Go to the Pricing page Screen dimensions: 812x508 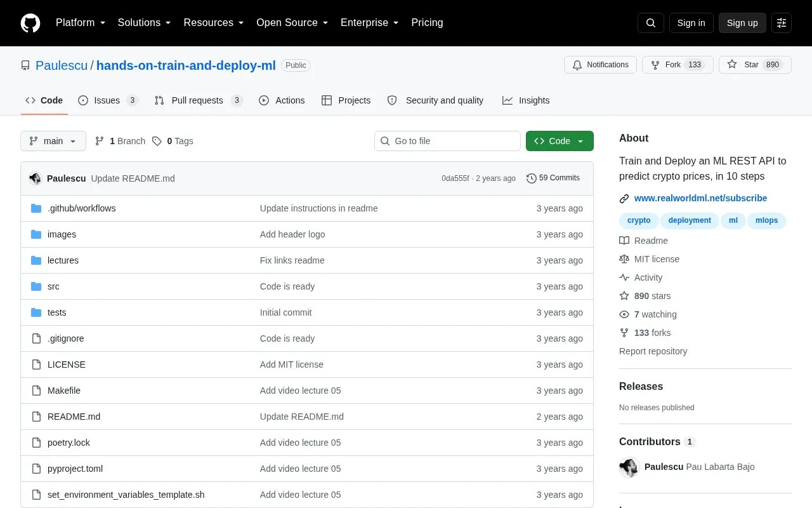pyautogui.click(x=427, y=23)
